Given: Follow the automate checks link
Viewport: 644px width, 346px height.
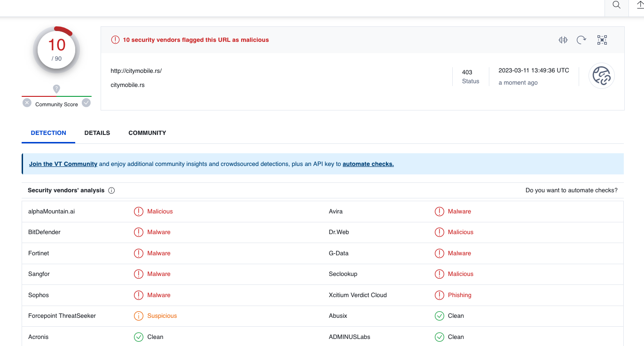Looking at the screenshot, I should [x=368, y=164].
